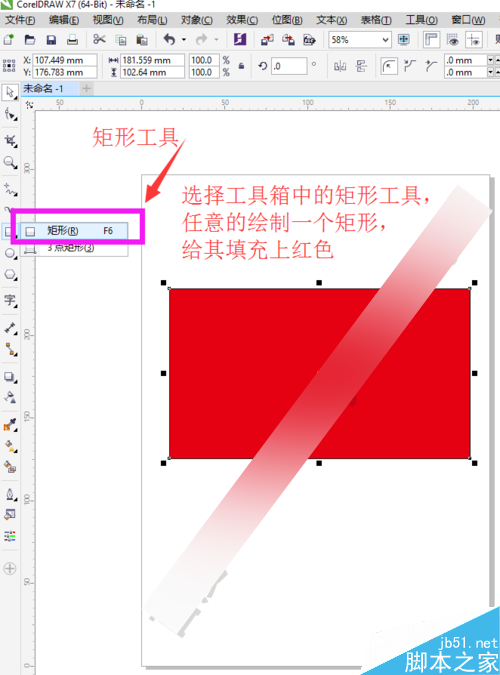
Task: Open the 窗口(W) menu
Action: tap(468, 20)
